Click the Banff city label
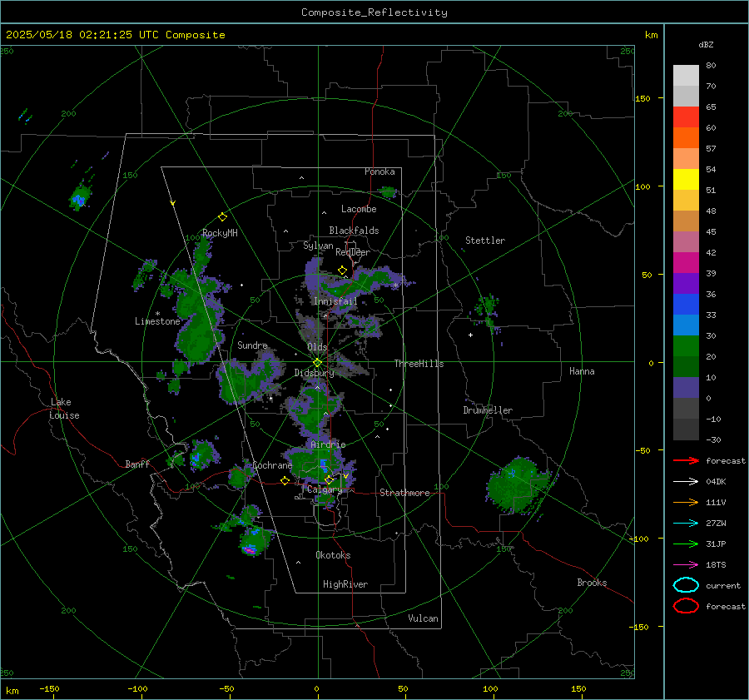Screen dimensions: 749x700 click(x=137, y=464)
